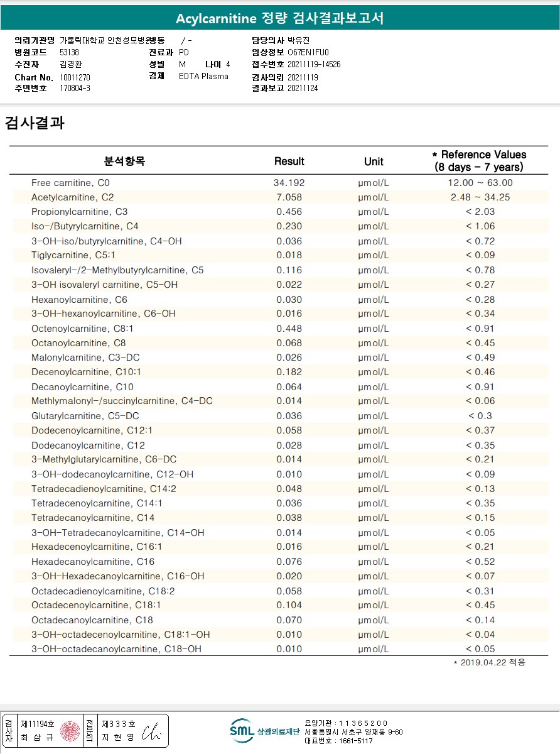560x754 pixels.
Task: Click the Unit column header
Action: click(374, 161)
